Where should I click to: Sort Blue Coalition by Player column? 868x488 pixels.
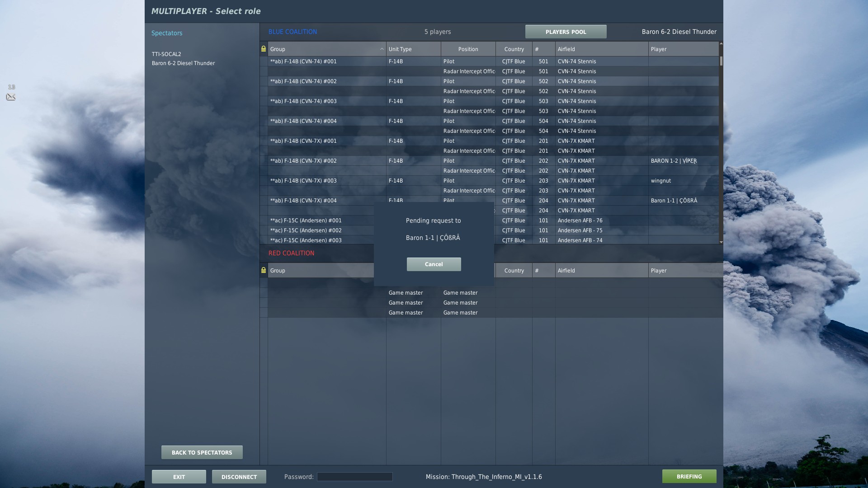point(683,49)
